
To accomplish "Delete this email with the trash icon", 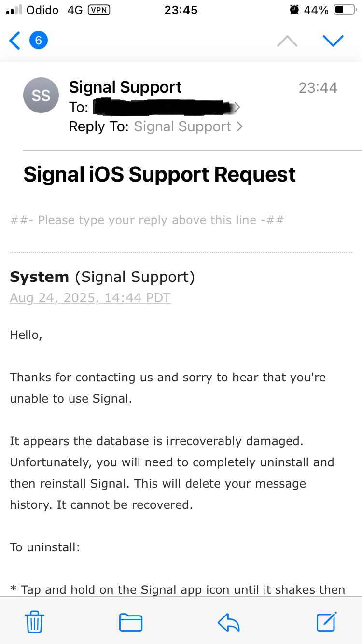I will 35,622.
